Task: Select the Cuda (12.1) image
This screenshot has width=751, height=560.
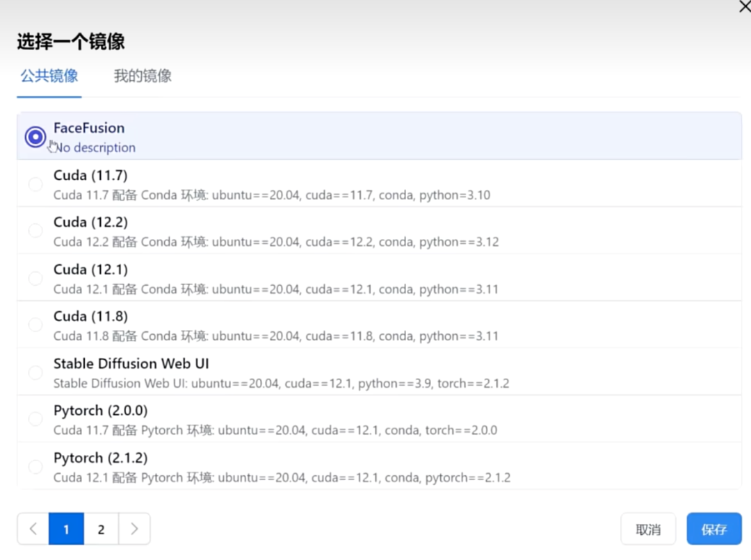Action: pyautogui.click(x=35, y=279)
